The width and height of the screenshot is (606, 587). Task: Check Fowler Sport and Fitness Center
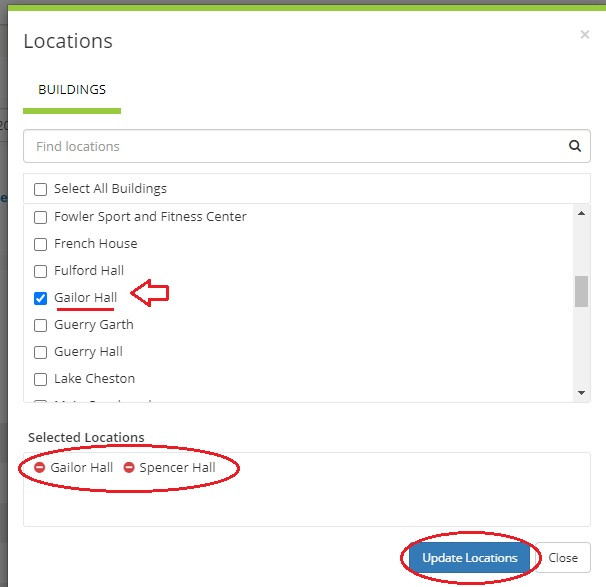pos(41,217)
